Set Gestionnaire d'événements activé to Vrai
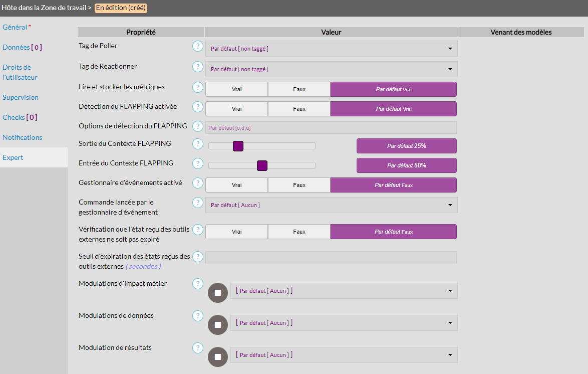Viewport: 588px width, 374px height. coord(236,185)
